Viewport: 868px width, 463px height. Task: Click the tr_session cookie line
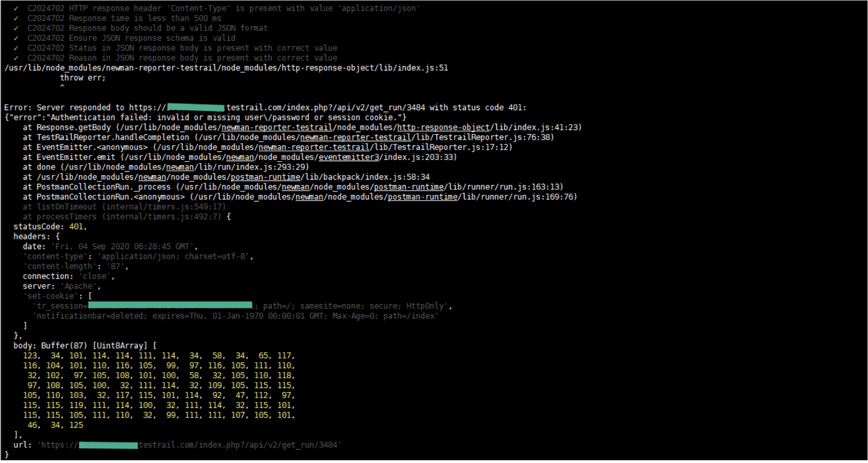(242, 307)
